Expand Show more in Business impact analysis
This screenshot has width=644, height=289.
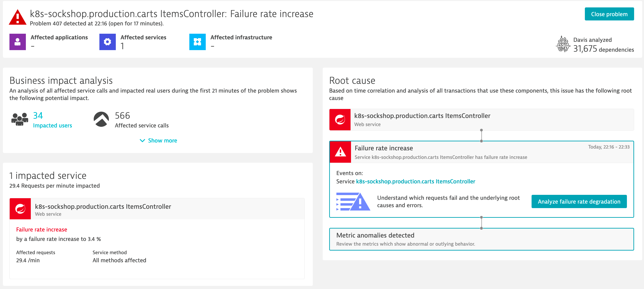pyautogui.click(x=158, y=140)
